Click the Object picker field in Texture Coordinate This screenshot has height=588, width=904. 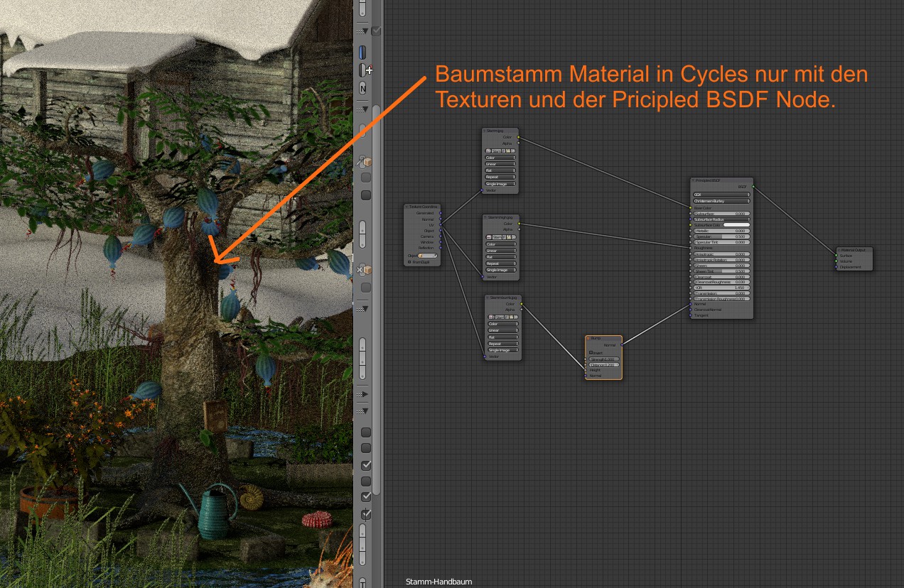pyautogui.click(x=428, y=256)
